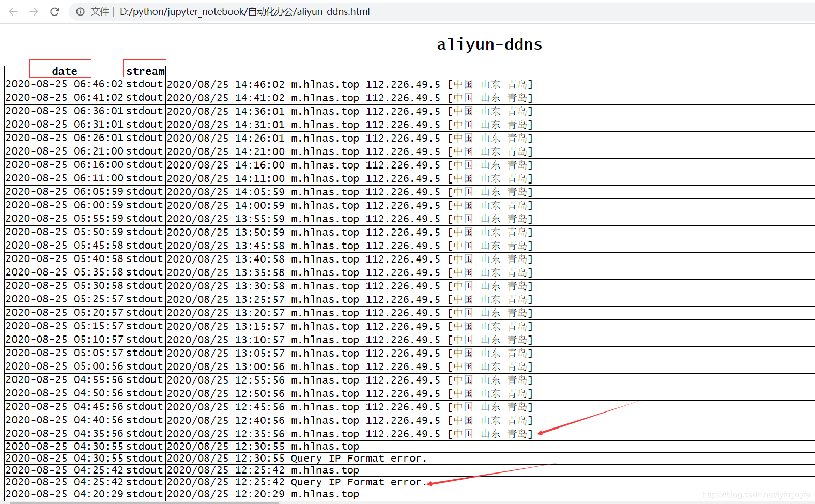Click log entry 2020/08/25 12:40:56 m.hlnas.top
Screen dimensions: 815x504
click(349, 420)
